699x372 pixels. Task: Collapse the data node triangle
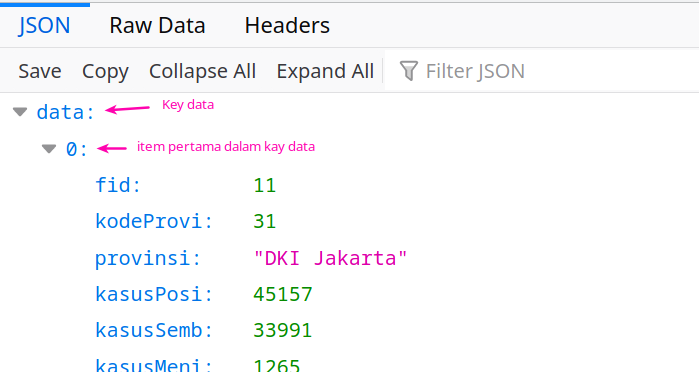point(20,112)
